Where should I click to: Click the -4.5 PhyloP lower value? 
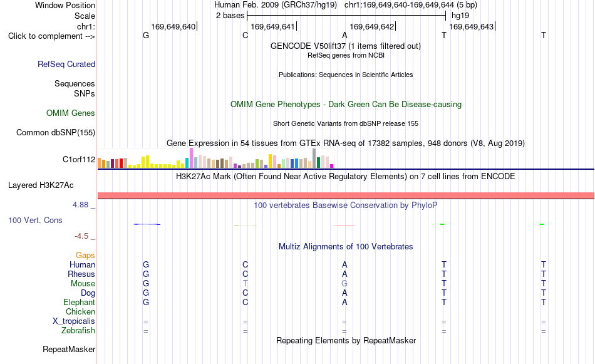click(81, 236)
